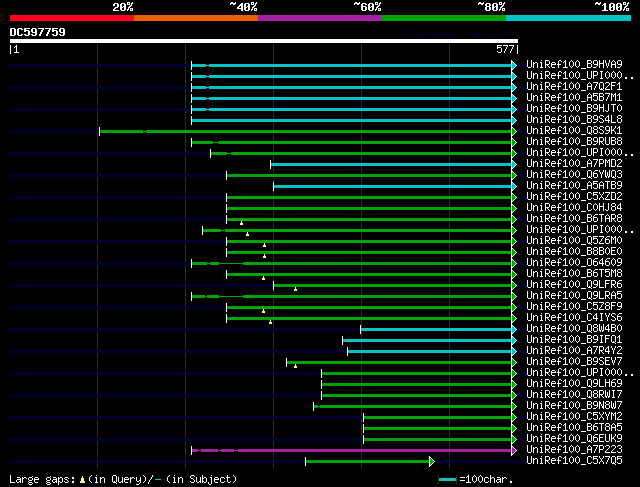Click the UniRef100_C5X7Q5 label
640x487 pixels.
(574, 461)
